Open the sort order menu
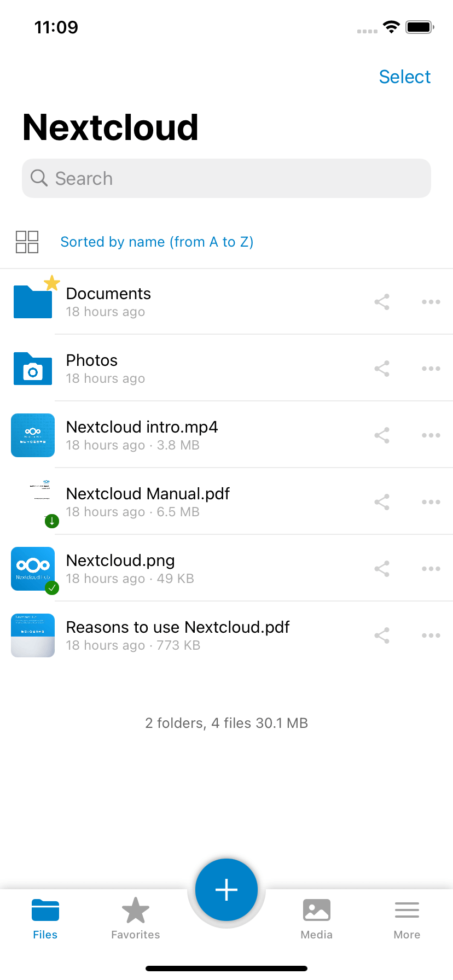 (157, 242)
